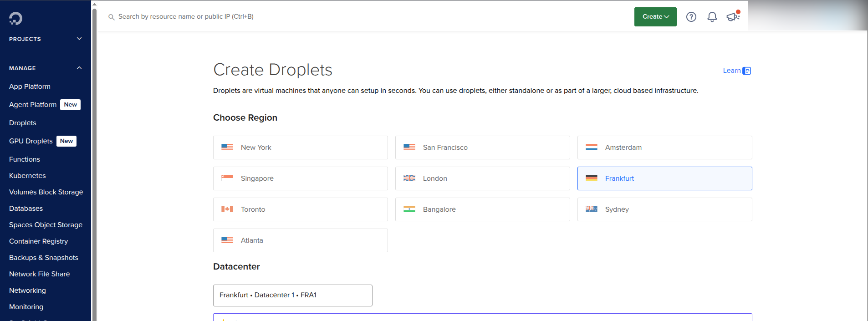Click the sidebar vertical scrollbar
868x321 pixels.
[94, 164]
